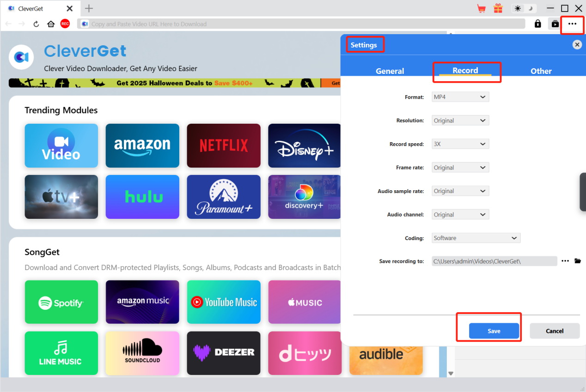
Task: Click the REC record button in toolbar
Action: [x=65, y=24]
